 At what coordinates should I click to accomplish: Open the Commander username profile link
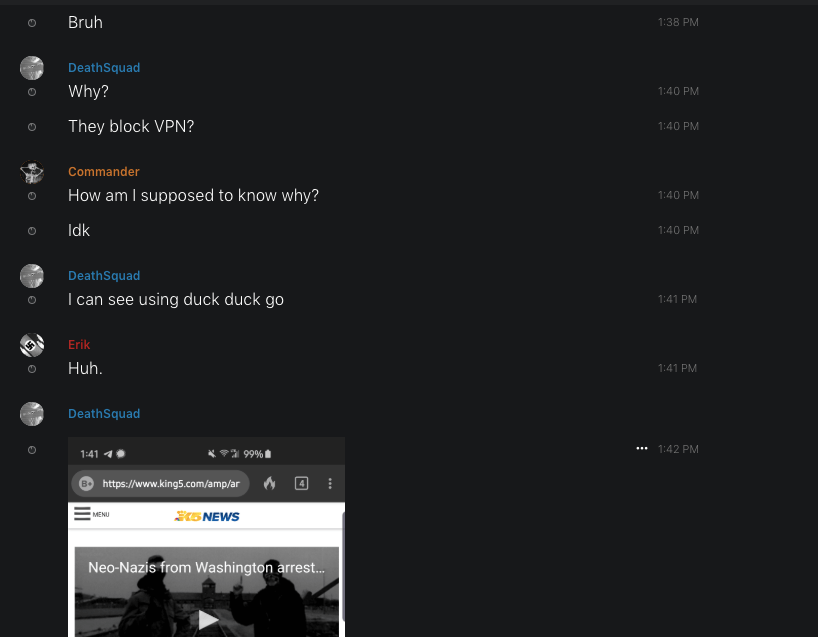click(103, 172)
